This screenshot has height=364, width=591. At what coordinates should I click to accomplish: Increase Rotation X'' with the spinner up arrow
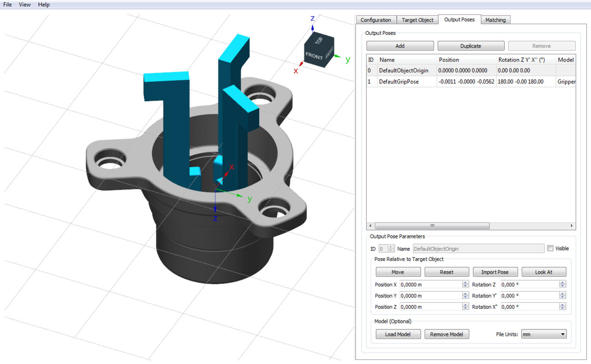563,305
